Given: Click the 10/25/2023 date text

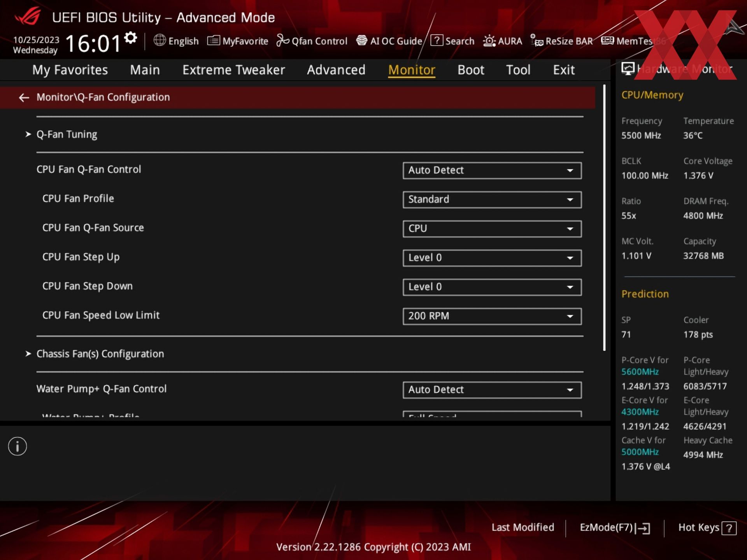Looking at the screenshot, I should (x=36, y=40).
